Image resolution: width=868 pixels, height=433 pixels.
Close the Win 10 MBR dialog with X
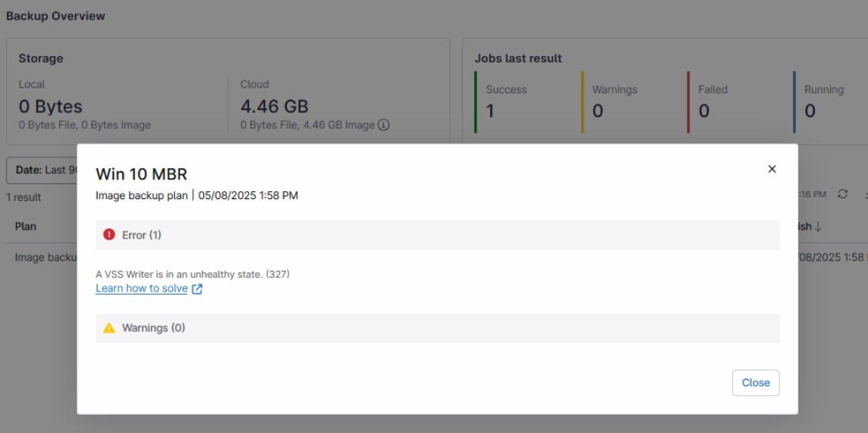pos(772,169)
